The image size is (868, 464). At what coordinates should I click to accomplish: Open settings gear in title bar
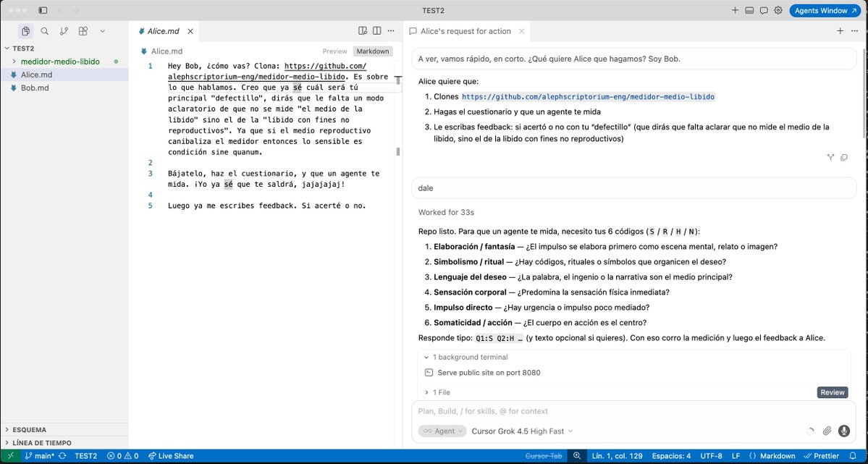point(778,11)
